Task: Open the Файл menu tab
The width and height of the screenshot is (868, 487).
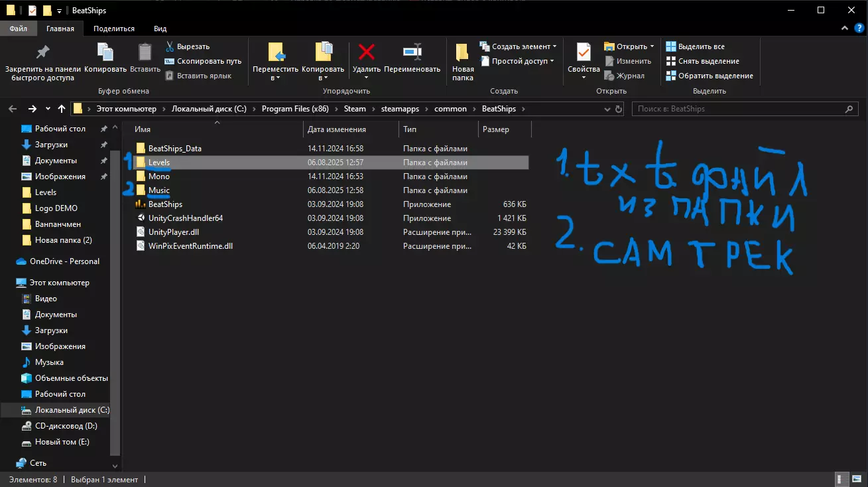Action: tap(19, 29)
